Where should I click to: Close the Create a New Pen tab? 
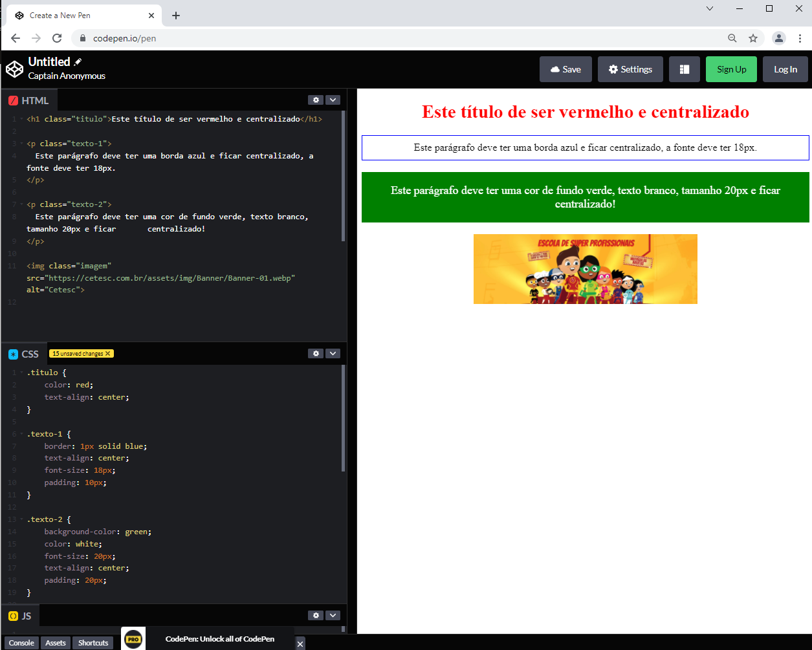[153, 16]
